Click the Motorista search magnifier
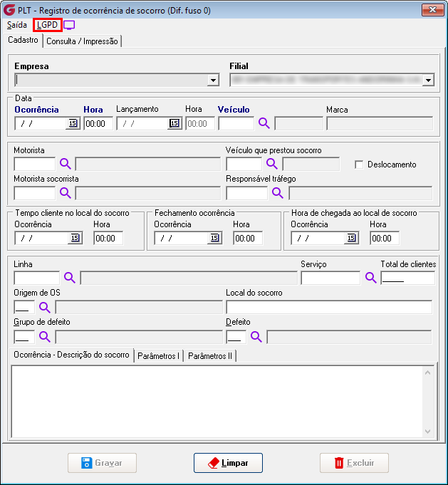The height and width of the screenshot is (485, 448). point(66,164)
